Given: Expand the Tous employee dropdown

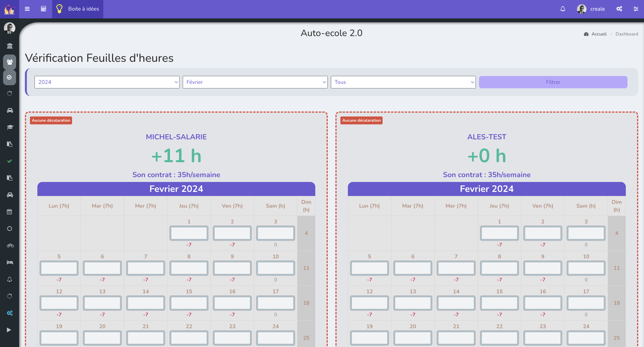Looking at the screenshot, I should tap(403, 82).
